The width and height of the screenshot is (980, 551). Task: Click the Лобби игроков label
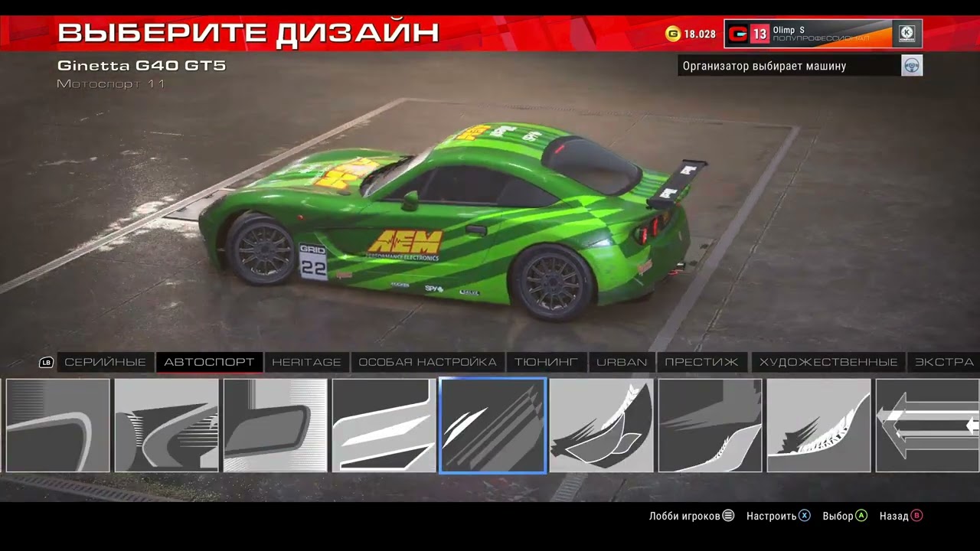684,516
